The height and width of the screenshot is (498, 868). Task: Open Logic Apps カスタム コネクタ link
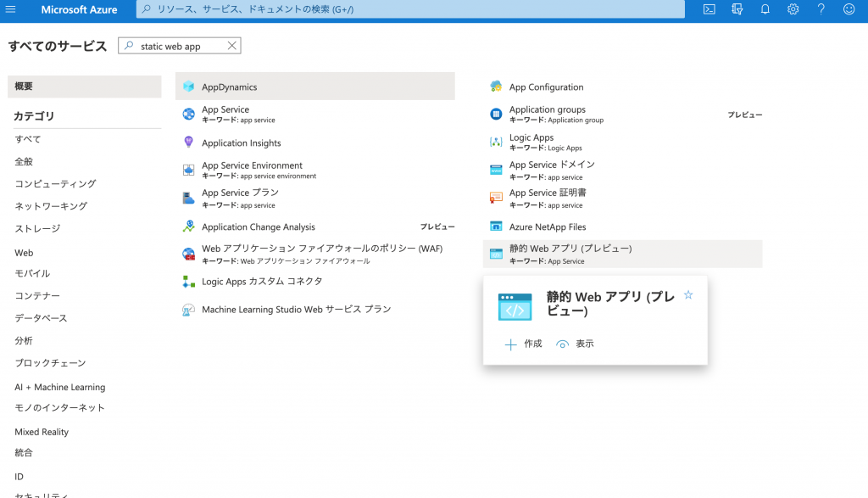coord(262,282)
